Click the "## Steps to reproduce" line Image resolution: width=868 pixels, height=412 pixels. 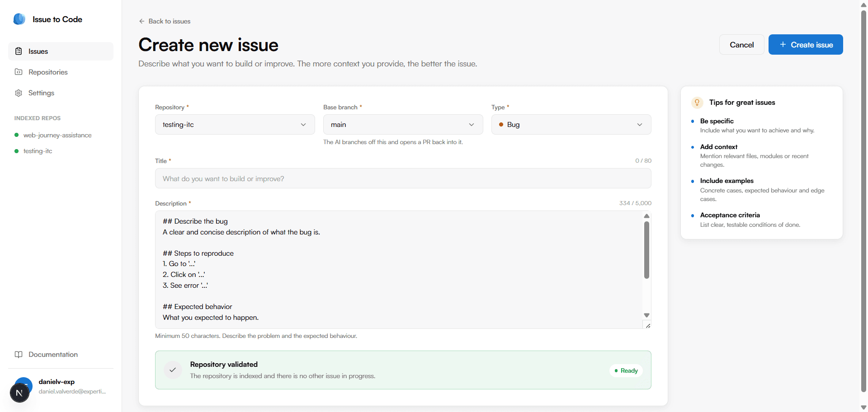click(x=198, y=253)
